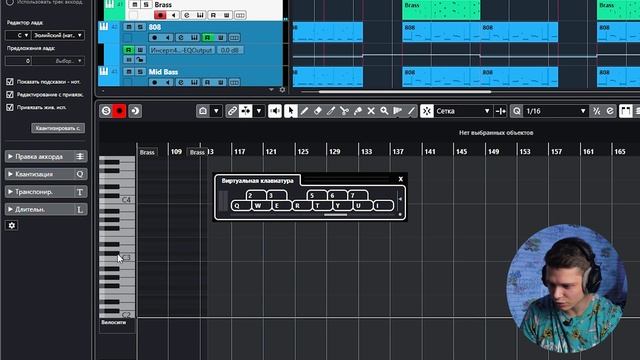Click the 'Велосити' controller lane label
Viewport: 640px width, 360px height.
click(113, 322)
